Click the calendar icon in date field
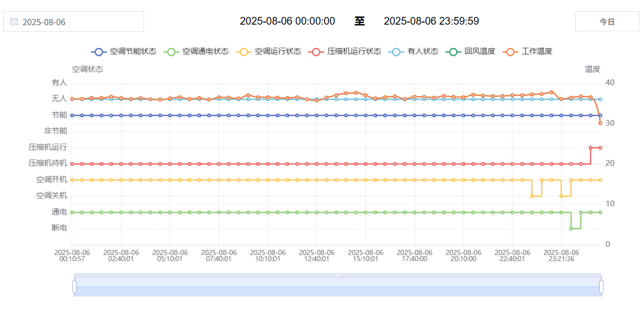 (x=14, y=22)
